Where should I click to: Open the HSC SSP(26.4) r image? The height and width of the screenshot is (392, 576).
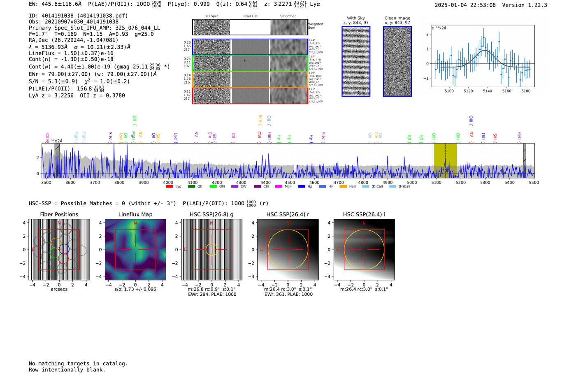(288, 250)
